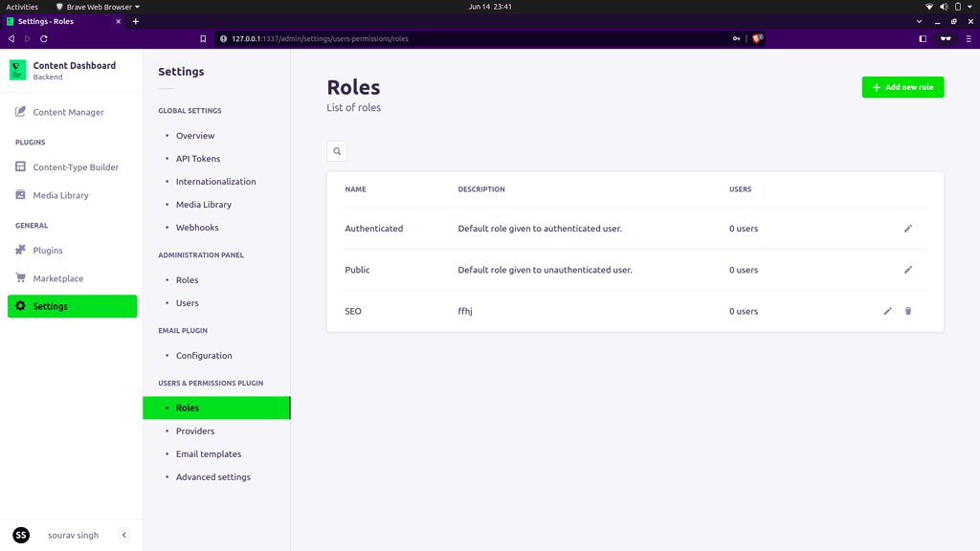Open Advanced settings link in sidebar
This screenshot has width=980, height=551.
pyautogui.click(x=212, y=476)
